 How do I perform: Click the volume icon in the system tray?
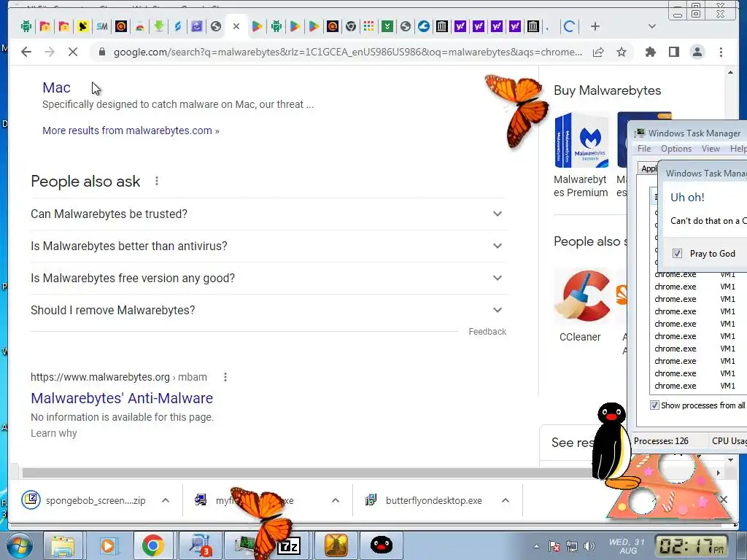coord(589,546)
